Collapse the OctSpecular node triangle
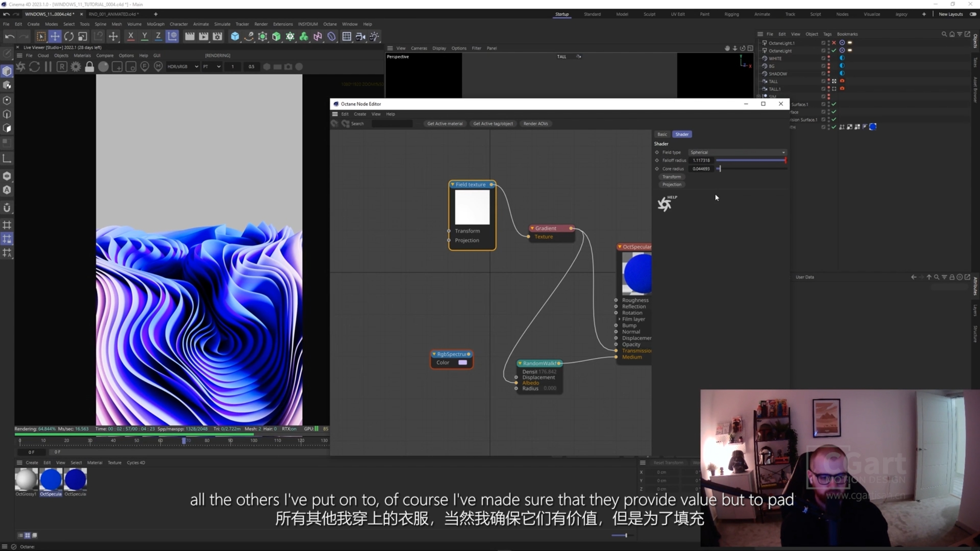Viewport: 980px width, 551px height. (620, 247)
